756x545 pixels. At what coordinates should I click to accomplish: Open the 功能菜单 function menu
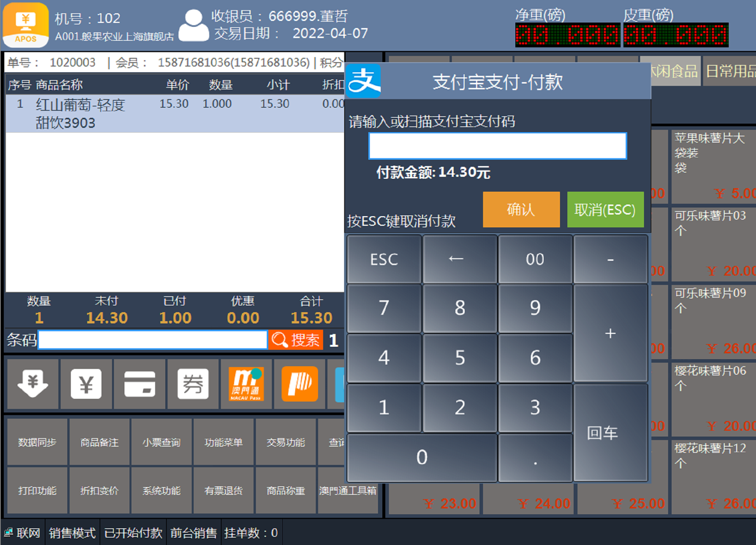coord(223,442)
